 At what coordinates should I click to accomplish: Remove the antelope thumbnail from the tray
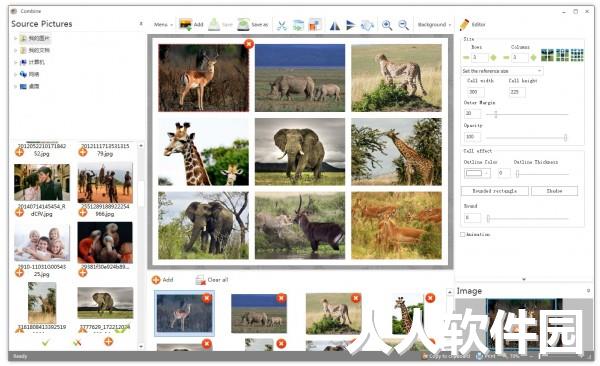coord(207,298)
